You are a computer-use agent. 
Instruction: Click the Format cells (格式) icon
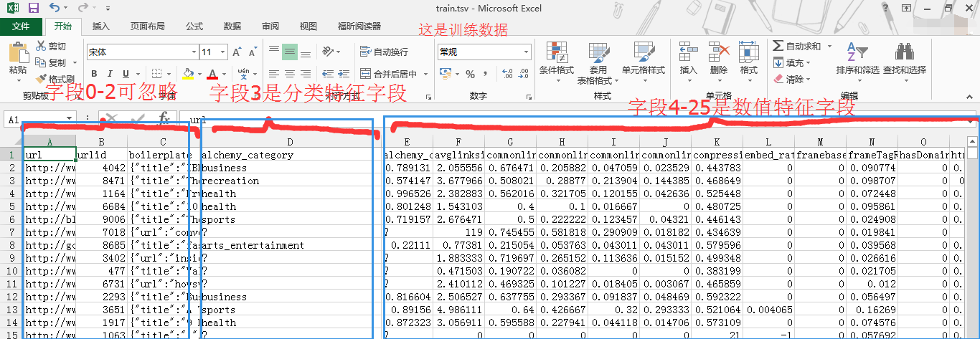coord(749,52)
